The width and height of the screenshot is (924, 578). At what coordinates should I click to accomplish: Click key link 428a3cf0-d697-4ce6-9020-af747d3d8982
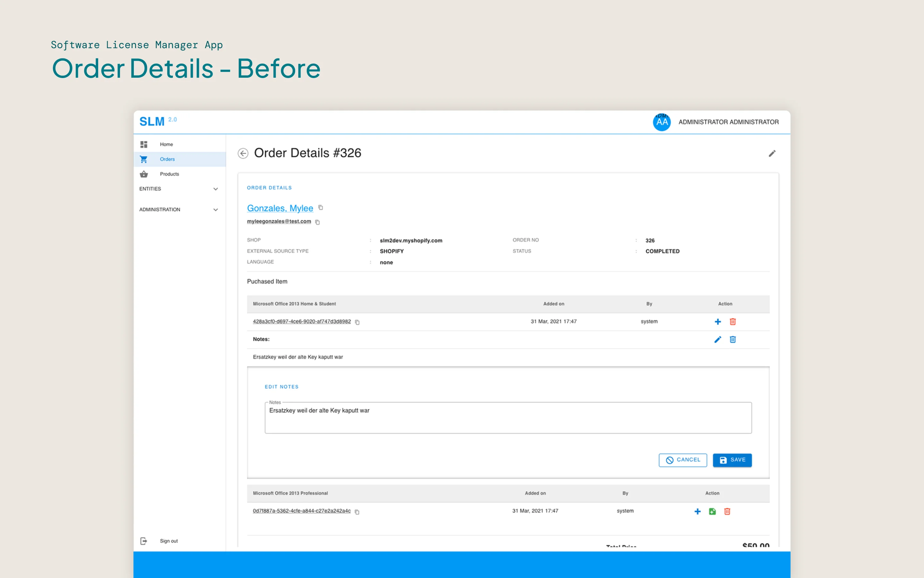pos(302,321)
